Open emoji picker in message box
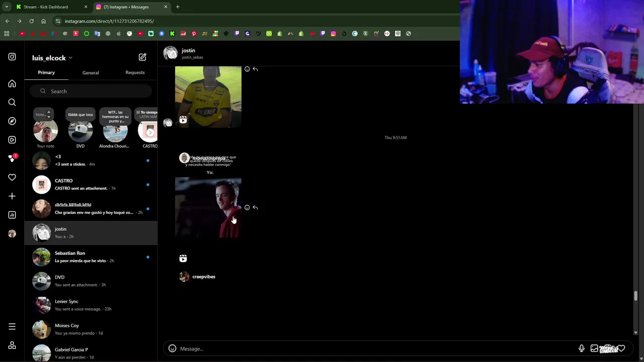This screenshot has width=644, height=362. [172, 348]
